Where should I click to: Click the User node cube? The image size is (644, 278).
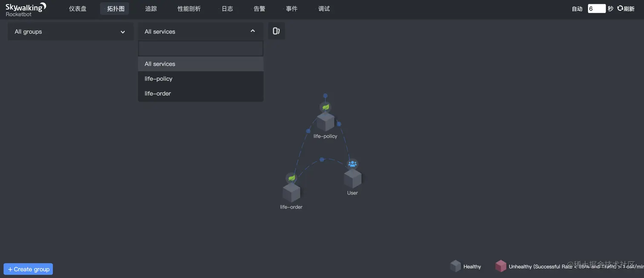tap(353, 179)
